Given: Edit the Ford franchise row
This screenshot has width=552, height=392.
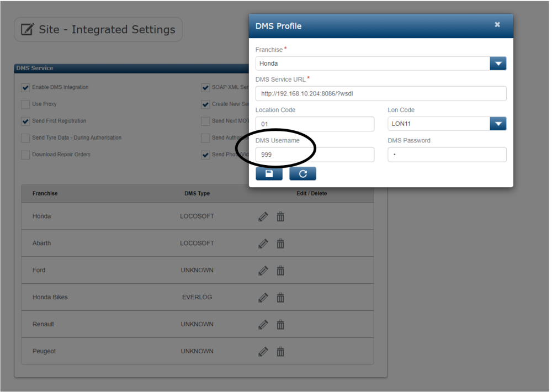Looking at the screenshot, I should (x=263, y=271).
